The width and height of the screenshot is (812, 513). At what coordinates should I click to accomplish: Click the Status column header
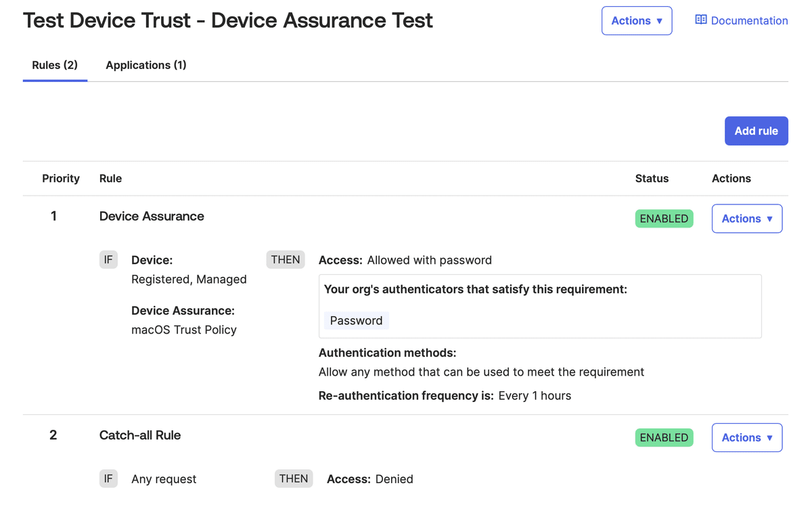click(x=652, y=178)
